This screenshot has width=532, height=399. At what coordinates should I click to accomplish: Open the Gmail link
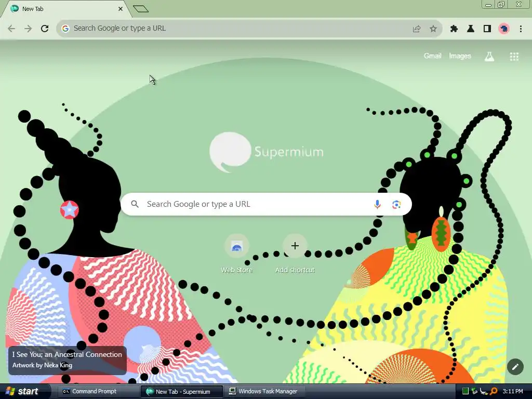coord(432,56)
